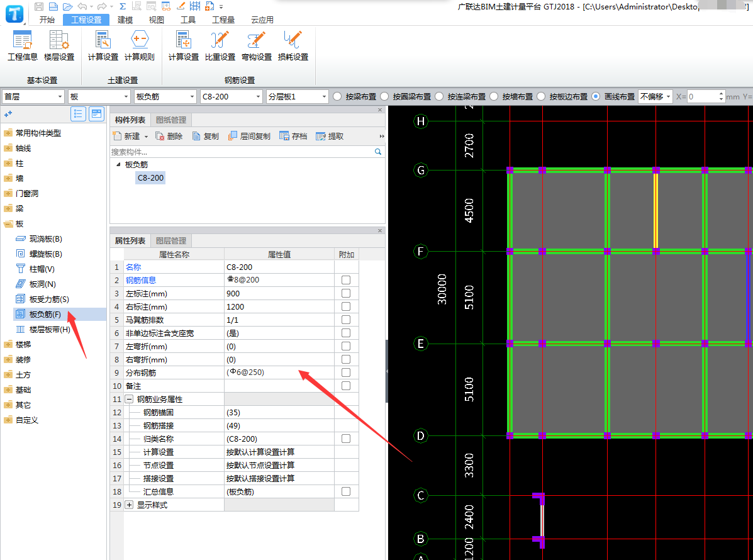
Task: Click the add icon above navigation tree
Action: tap(8, 115)
